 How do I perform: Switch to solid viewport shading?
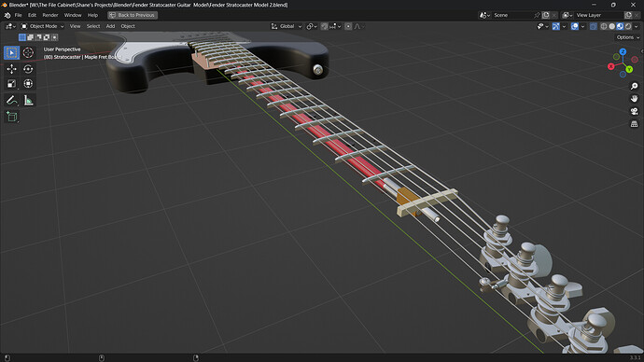pyautogui.click(x=612, y=26)
